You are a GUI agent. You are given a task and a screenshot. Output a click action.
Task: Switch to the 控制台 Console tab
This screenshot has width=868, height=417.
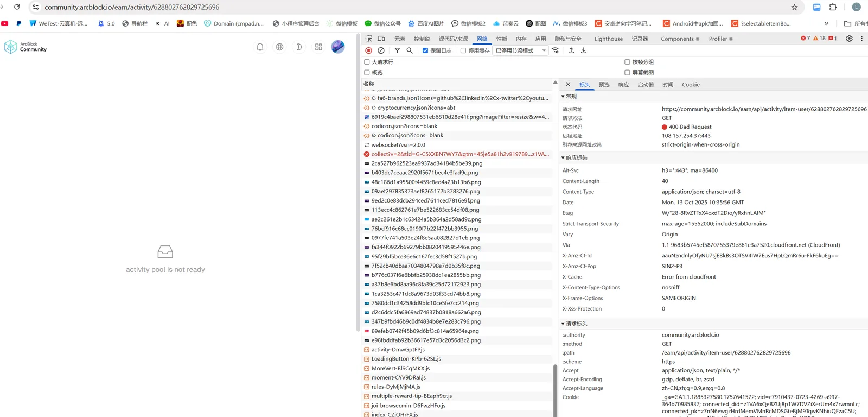coord(422,39)
